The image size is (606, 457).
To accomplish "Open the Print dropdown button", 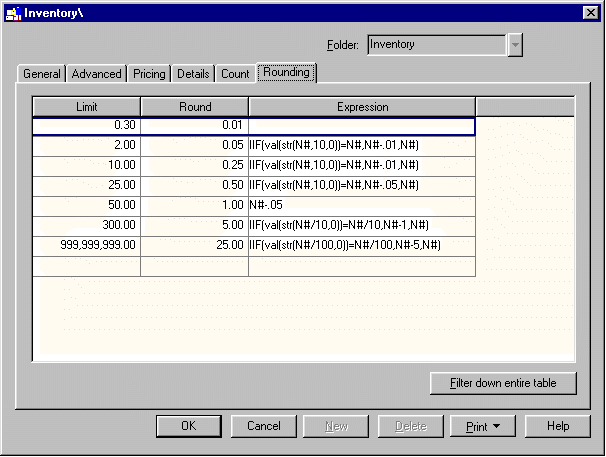I will pos(483,426).
